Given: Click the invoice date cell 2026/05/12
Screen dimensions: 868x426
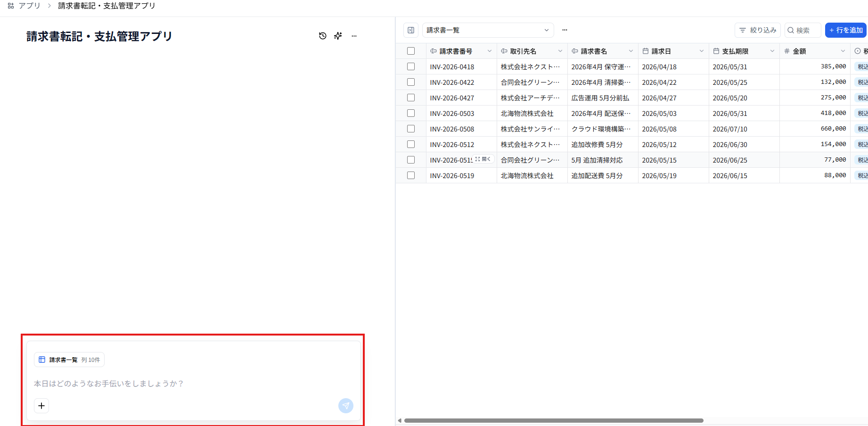Looking at the screenshot, I should pos(673,144).
